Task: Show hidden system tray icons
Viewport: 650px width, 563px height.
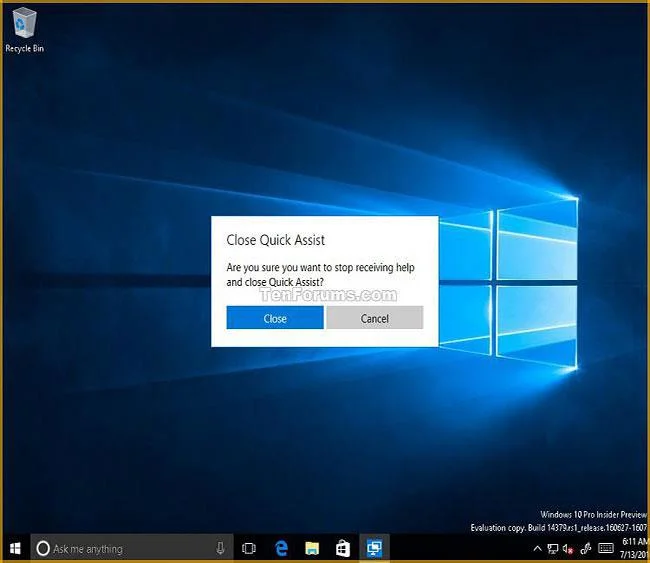Action: pyautogui.click(x=537, y=549)
